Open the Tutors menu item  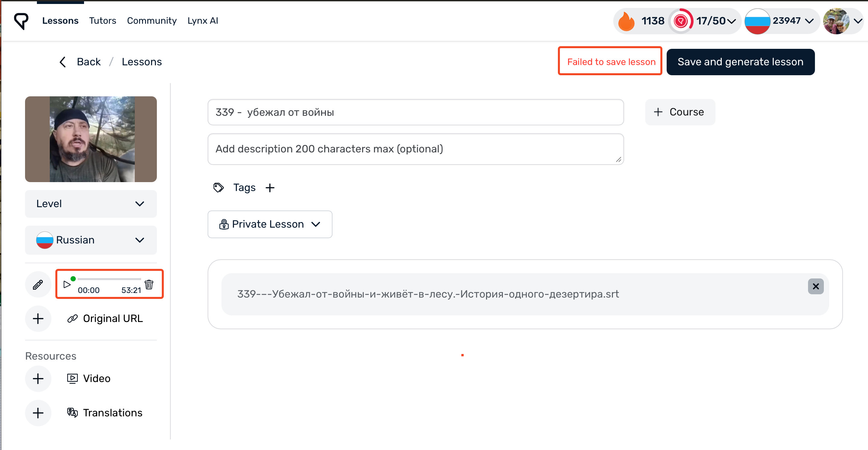[x=102, y=21]
